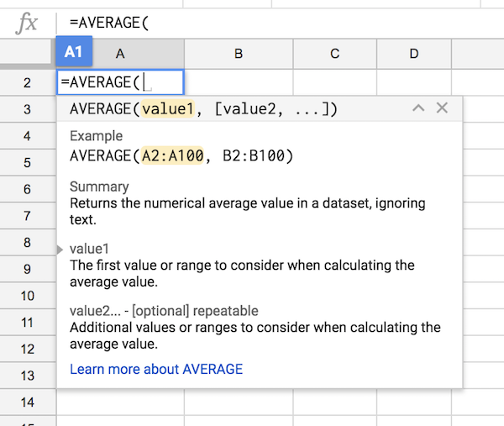Click the fx function icon
The width and height of the screenshot is (504, 426).
pos(27,24)
